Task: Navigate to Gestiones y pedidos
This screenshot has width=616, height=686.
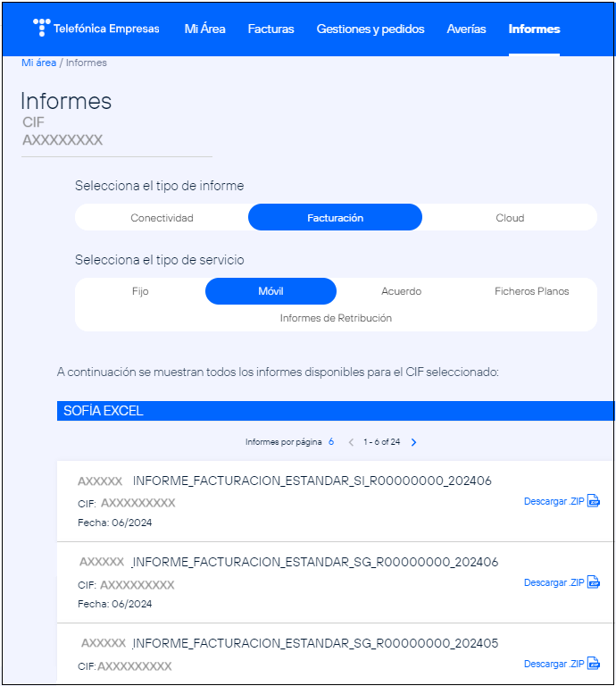Action: [x=370, y=29]
